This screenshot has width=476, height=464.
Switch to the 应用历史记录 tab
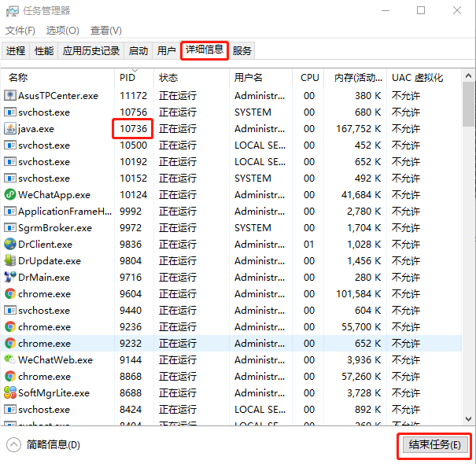pyautogui.click(x=91, y=50)
